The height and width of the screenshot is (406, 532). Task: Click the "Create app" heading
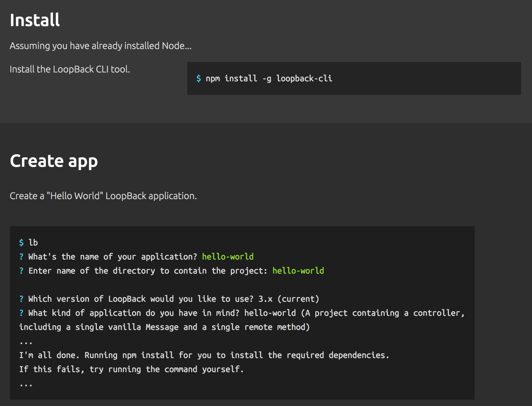pyautogui.click(x=54, y=161)
